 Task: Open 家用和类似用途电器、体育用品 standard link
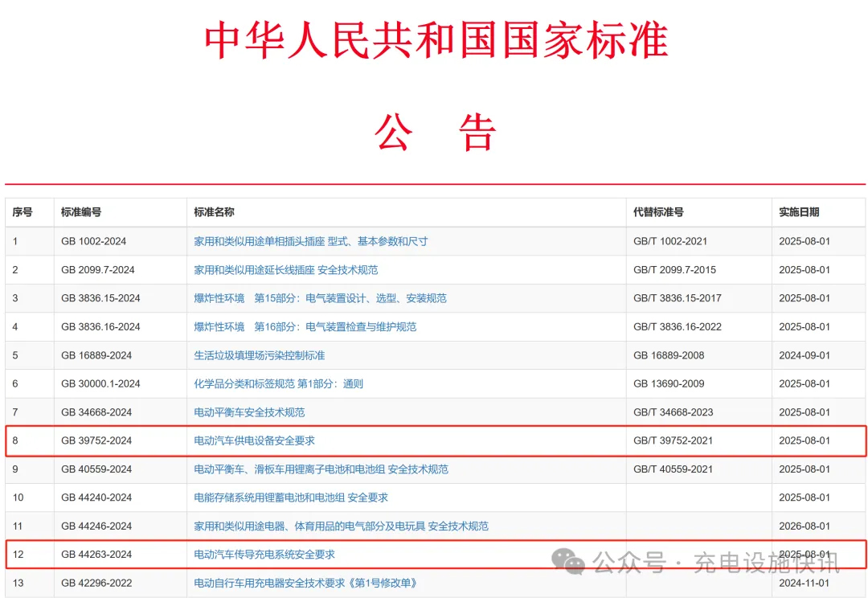tap(341, 526)
